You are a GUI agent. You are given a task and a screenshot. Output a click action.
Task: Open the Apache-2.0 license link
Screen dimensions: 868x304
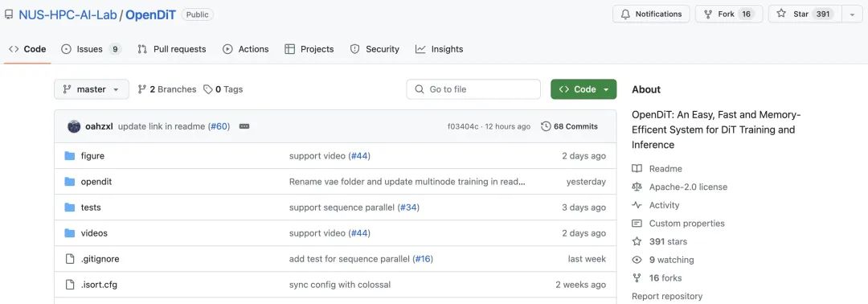click(688, 187)
